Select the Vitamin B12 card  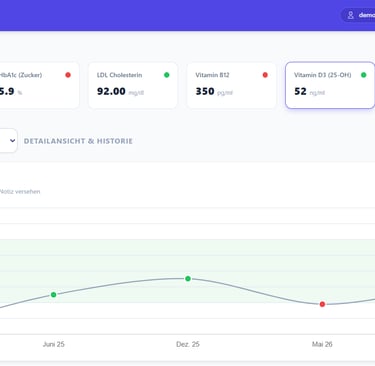coord(231,85)
